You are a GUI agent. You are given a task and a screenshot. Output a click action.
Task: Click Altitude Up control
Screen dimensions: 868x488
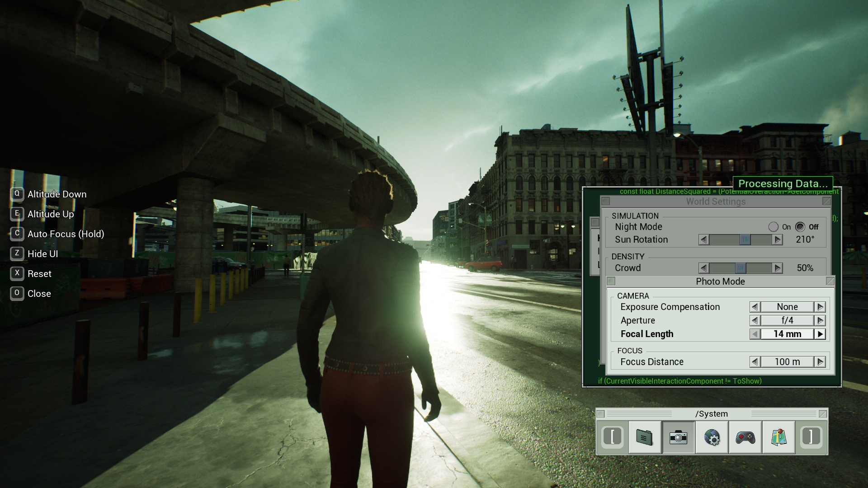[50, 214]
